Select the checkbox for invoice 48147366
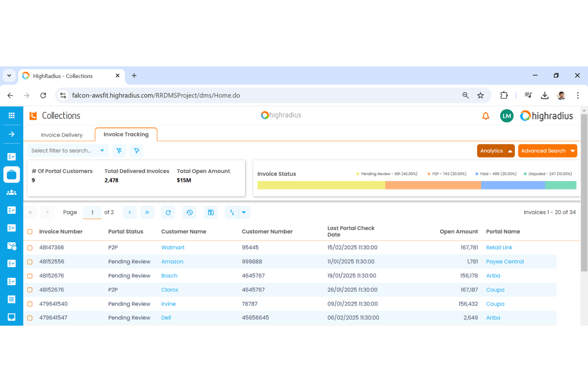This screenshot has width=588, height=392. [x=30, y=247]
